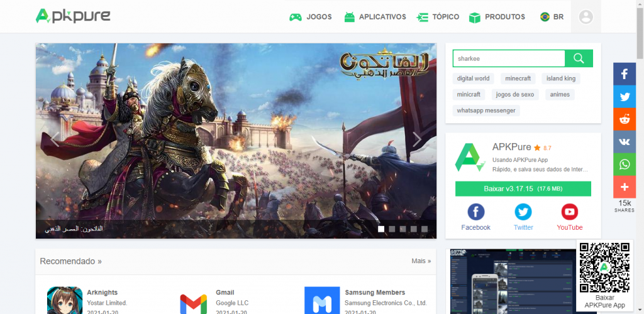Open the user profile avatar icon
This screenshot has height=314, width=644.
tap(586, 17)
